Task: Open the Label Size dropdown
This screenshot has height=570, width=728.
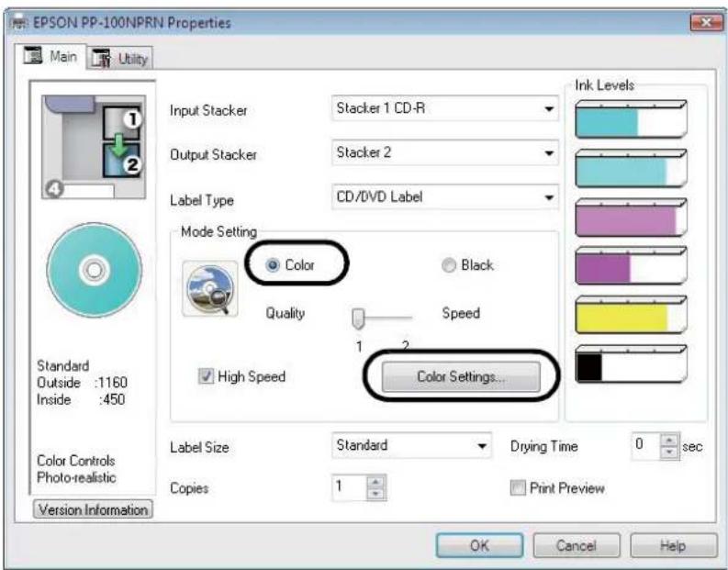Action: coord(411,445)
